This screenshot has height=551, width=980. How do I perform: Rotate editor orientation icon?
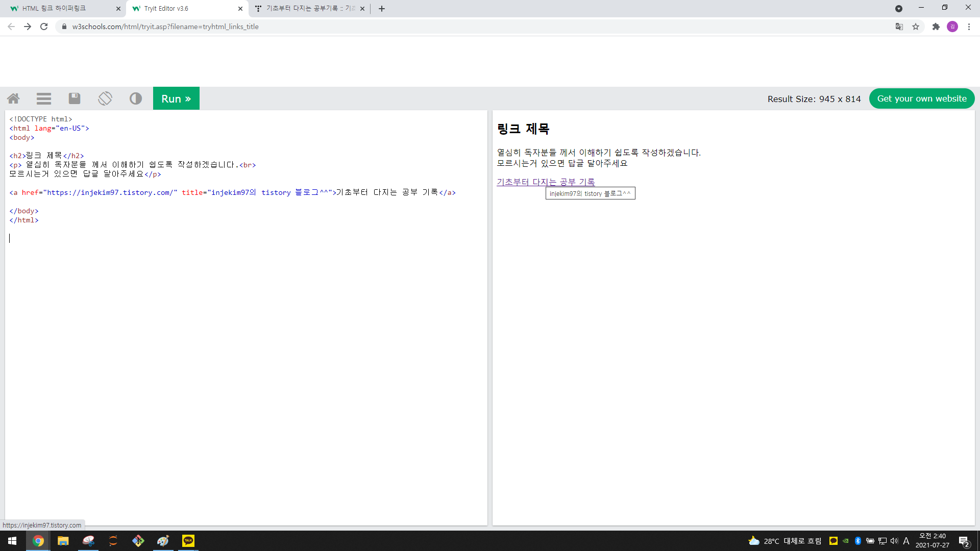click(x=105, y=98)
